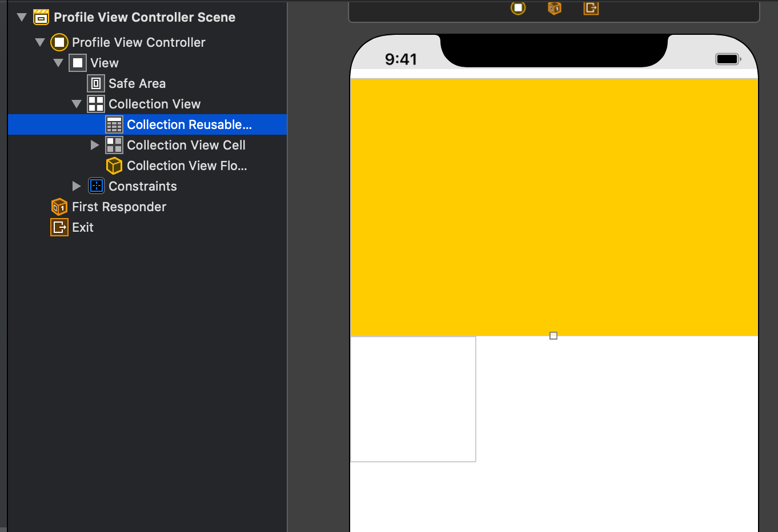
Task: Select the View row label
Action: click(105, 63)
